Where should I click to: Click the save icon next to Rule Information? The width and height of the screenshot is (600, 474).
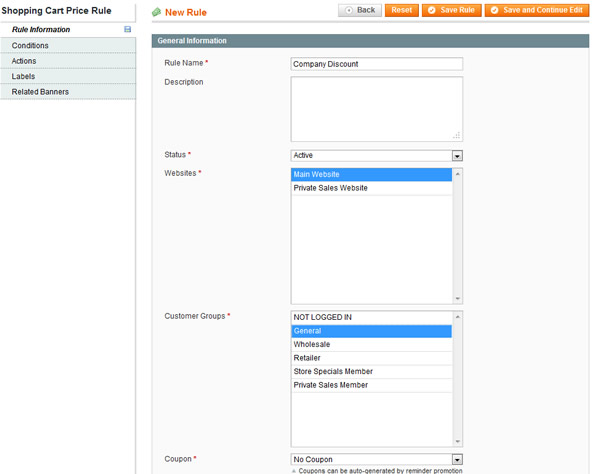(x=127, y=29)
